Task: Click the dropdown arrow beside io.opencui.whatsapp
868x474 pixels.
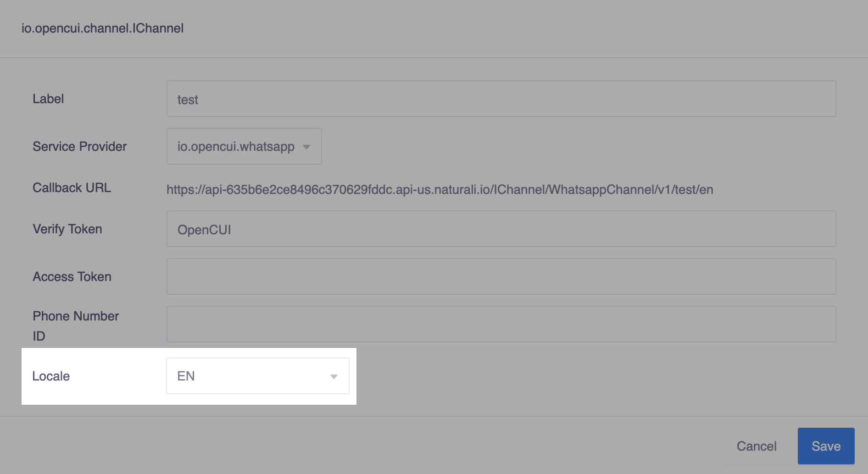Action: click(x=306, y=147)
